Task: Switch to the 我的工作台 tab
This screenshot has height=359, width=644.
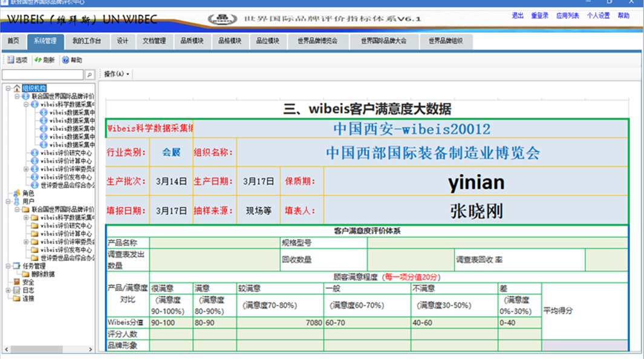Action: click(86, 41)
